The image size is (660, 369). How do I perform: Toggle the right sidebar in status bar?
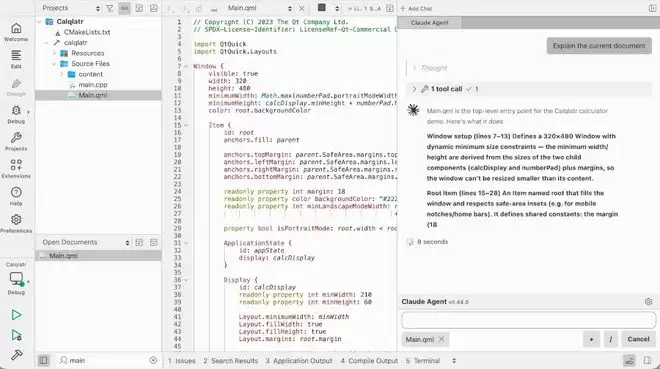(x=647, y=361)
